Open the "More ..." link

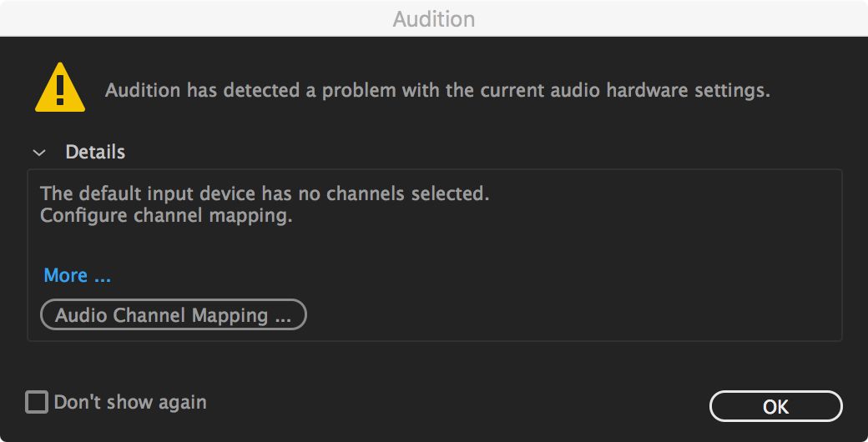click(77, 275)
